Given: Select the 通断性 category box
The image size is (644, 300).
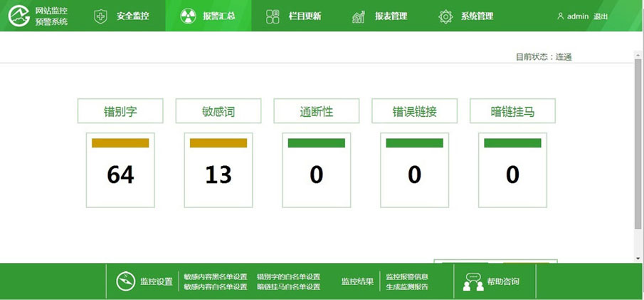Looking at the screenshot, I should pos(317,111).
